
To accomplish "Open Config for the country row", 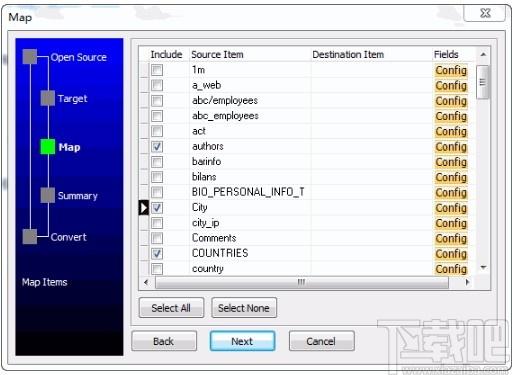I will point(451,269).
